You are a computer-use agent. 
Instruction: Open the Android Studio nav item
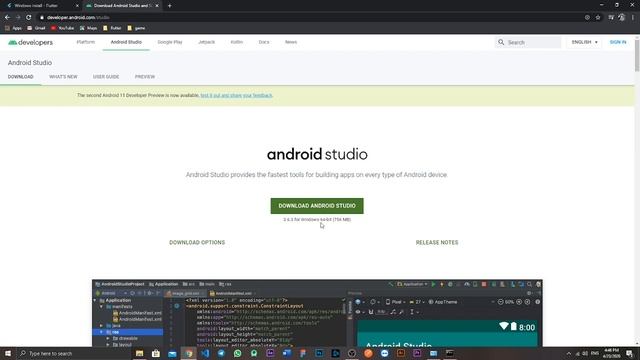(x=126, y=42)
